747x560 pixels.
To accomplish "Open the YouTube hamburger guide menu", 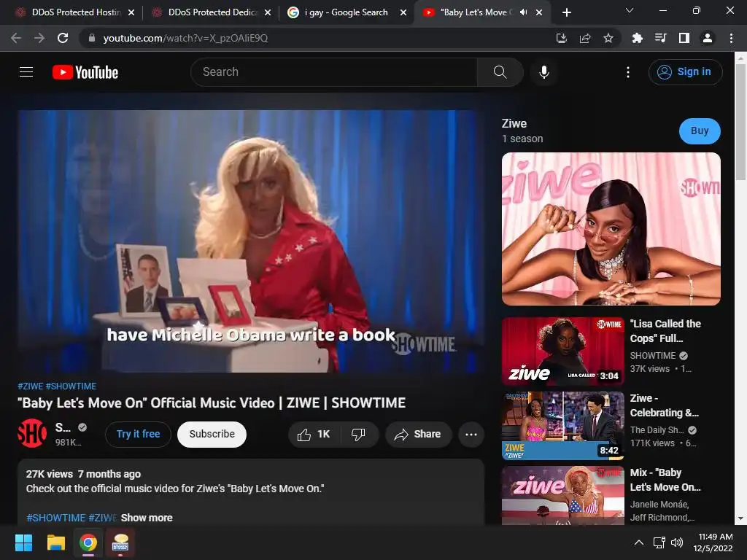I will point(26,72).
